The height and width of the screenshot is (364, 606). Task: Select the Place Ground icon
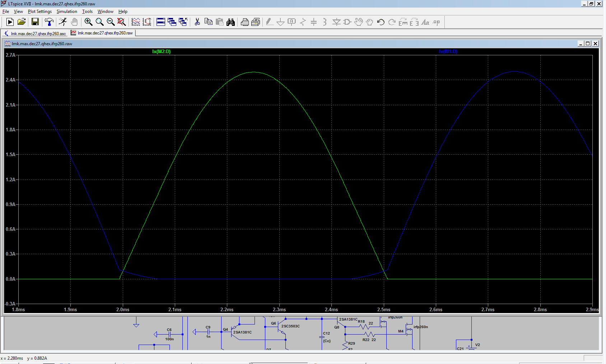click(281, 22)
